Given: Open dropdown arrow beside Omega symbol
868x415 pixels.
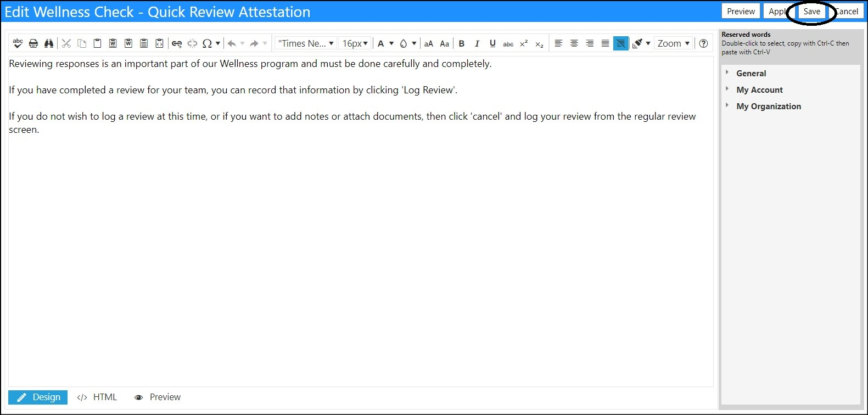Looking at the screenshot, I should pyautogui.click(x=218, y=43).
